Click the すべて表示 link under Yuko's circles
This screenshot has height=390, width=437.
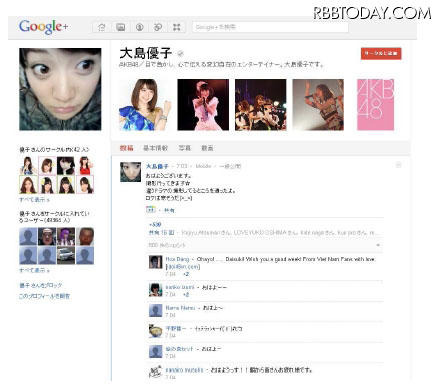[x=34, y=200]
